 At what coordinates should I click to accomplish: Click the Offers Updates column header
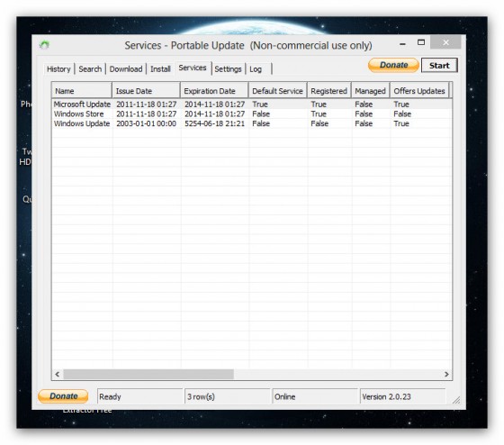[x=419, y=91]
